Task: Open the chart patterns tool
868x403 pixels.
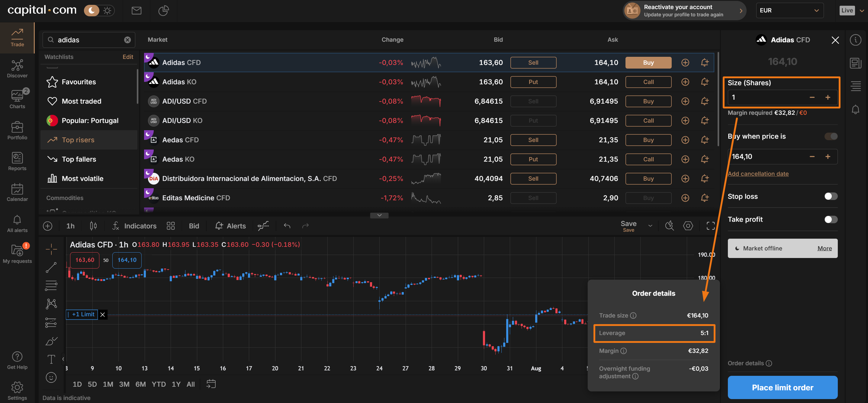Action: click(x=51, y=304)
